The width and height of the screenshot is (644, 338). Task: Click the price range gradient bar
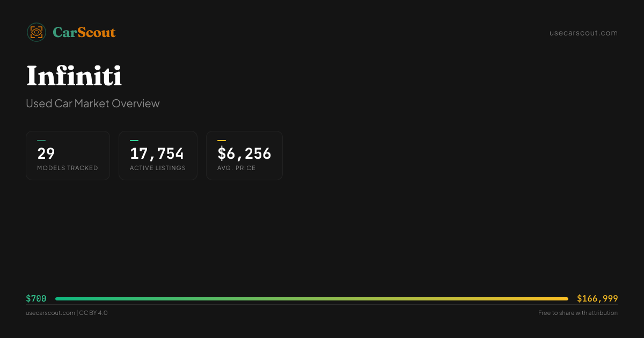click(311, 299)
